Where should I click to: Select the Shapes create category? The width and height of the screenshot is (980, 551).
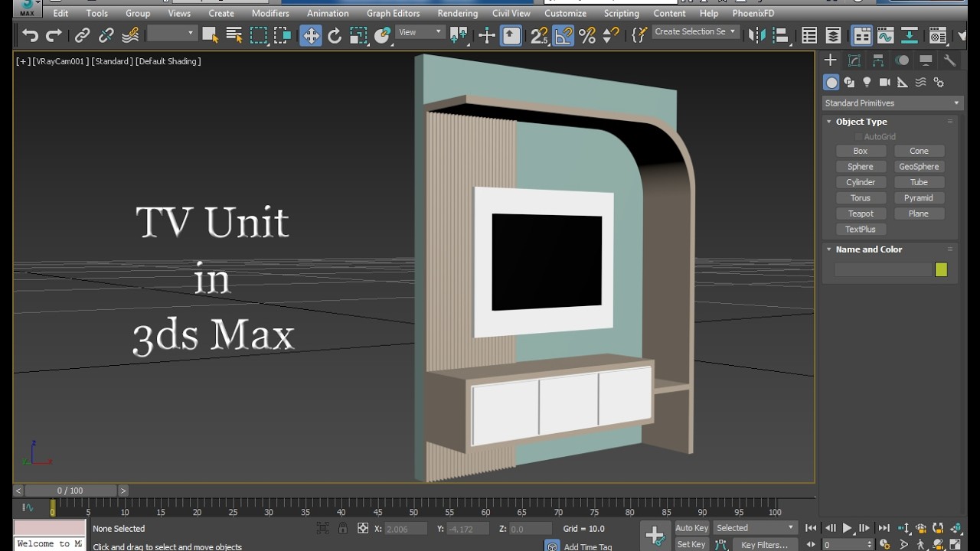tap(849, 82)
